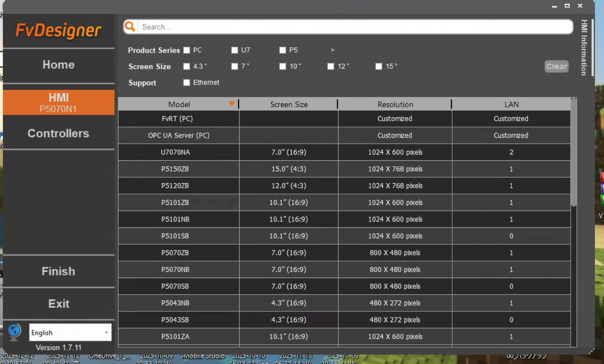Click the orange search magnifier icon
The height and width of the screenshot is (364, 604).
(130, 27)
